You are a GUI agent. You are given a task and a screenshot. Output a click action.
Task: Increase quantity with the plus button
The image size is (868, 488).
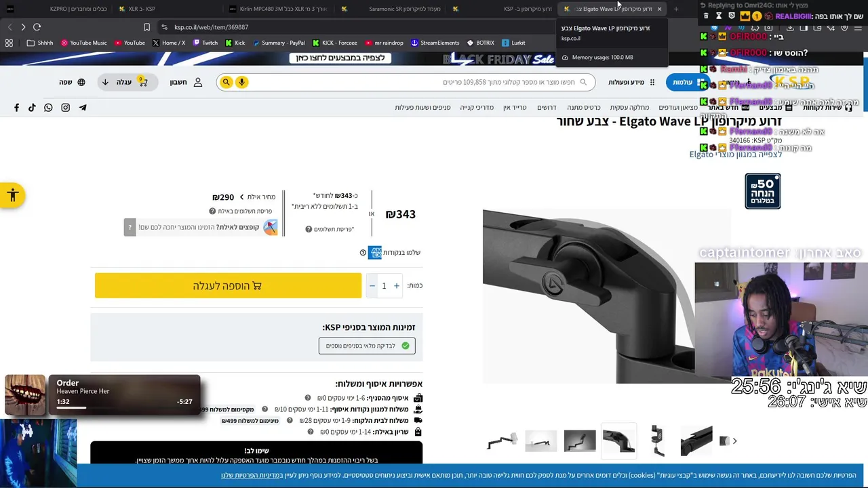[x=397, y=286]
